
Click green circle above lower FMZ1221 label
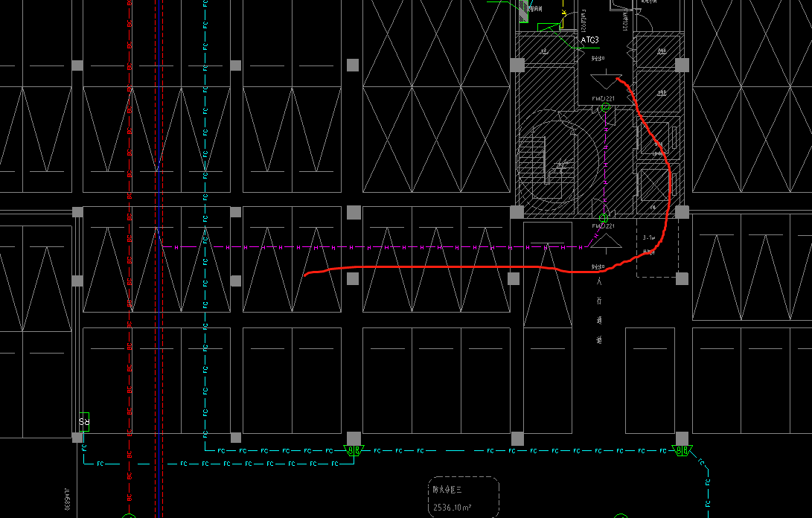point(604,217)
